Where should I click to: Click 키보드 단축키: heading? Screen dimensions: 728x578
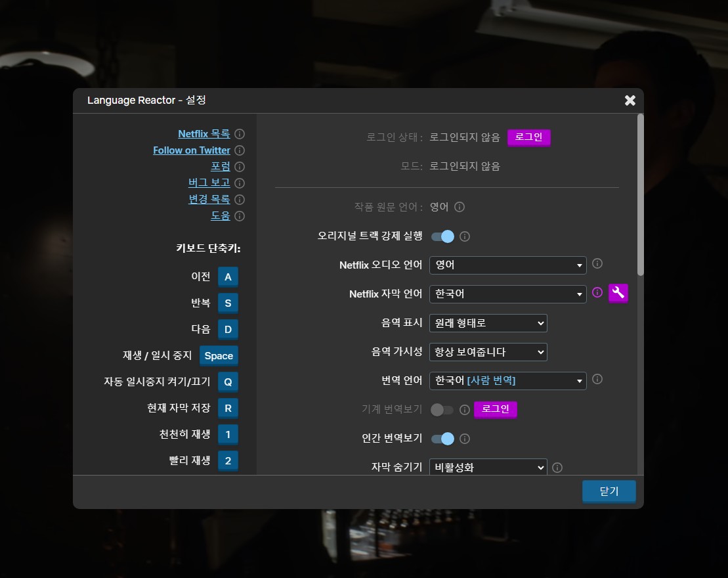click(x=208, y=248)
